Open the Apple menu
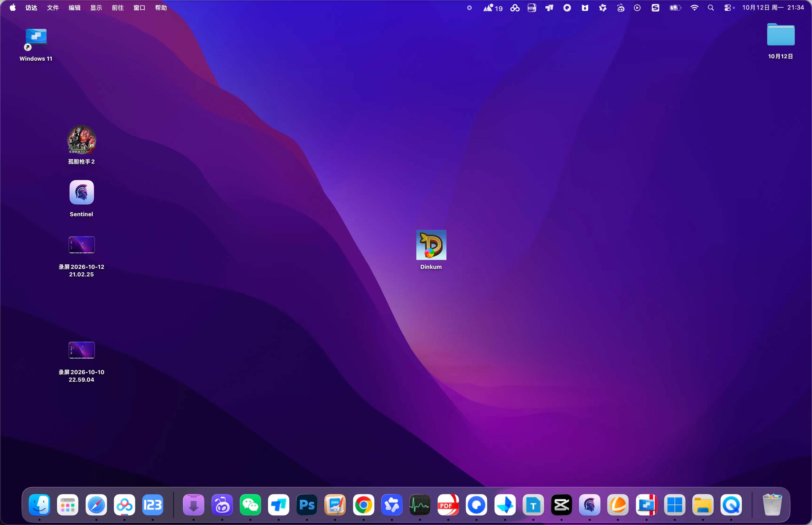Viewport: 812px width, 525px height. 13,7
